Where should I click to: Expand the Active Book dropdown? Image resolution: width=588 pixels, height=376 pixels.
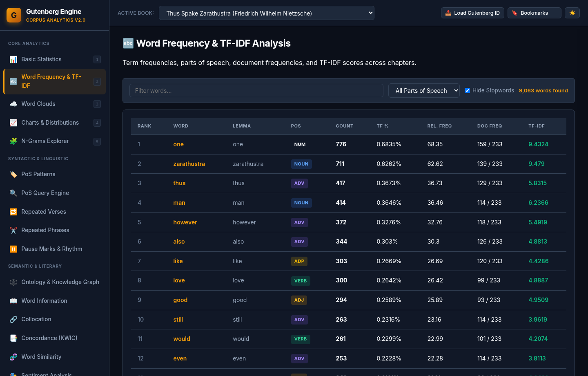tap(267, 13)
